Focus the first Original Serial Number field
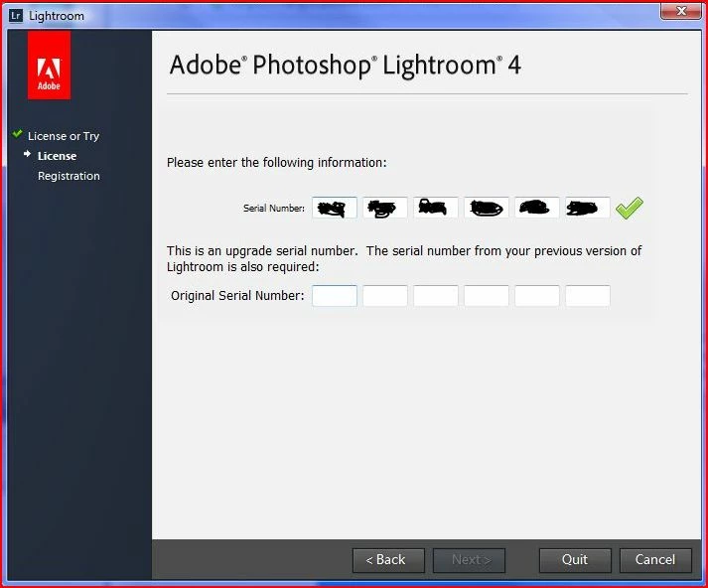Viewport: 708px width, 588px height. tap(335, 296)
